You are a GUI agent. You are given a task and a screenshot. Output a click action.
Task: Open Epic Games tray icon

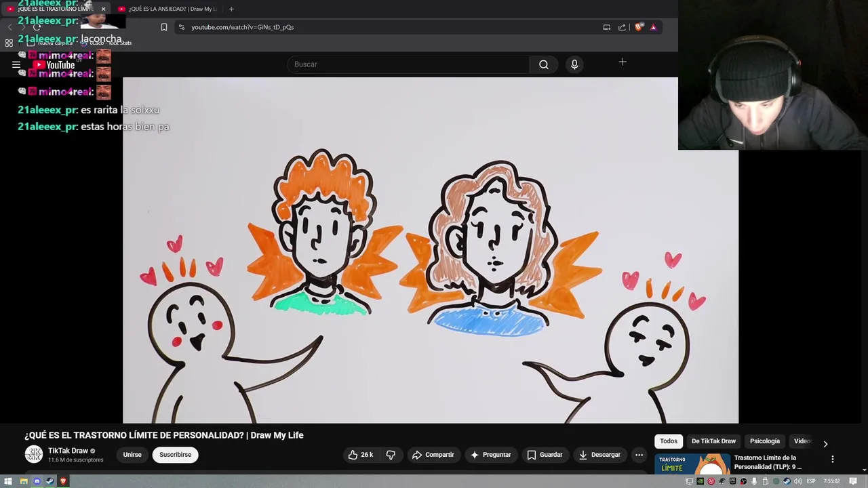(x=732, y=481)
